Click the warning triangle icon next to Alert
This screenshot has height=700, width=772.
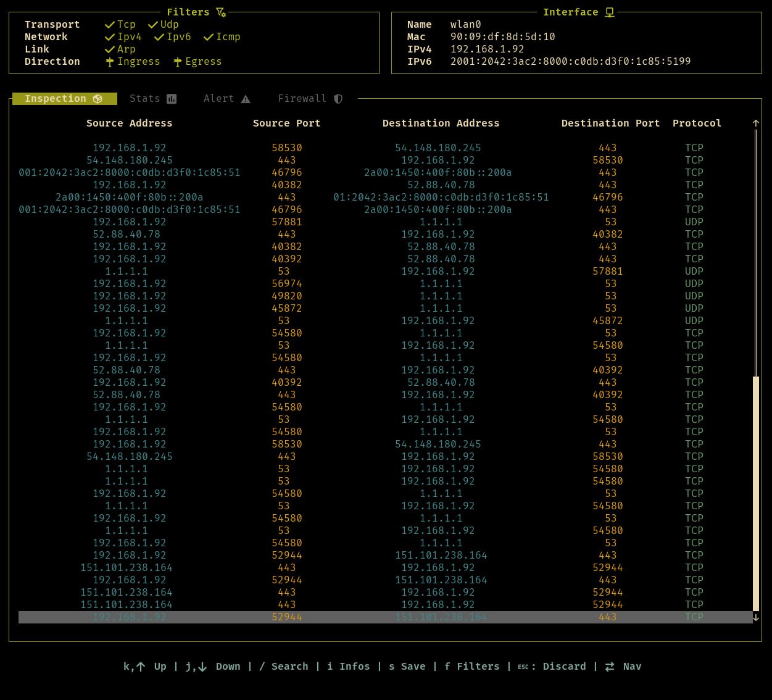coord(246,99)
